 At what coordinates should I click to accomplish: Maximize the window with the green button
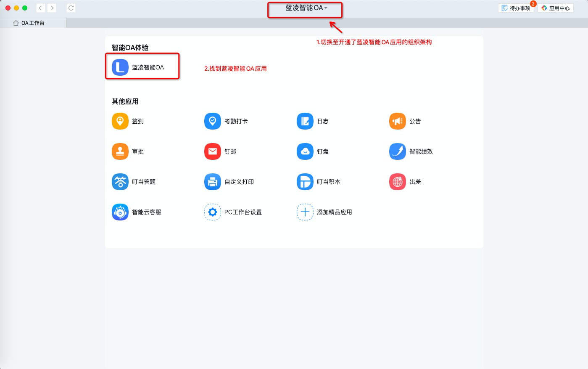25,8
